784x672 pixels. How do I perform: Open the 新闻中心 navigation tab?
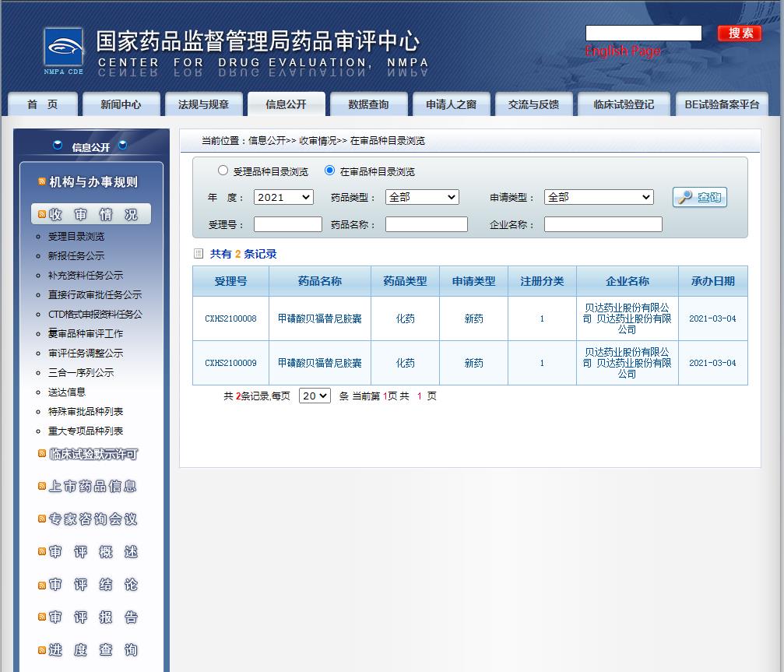point(121,104)
